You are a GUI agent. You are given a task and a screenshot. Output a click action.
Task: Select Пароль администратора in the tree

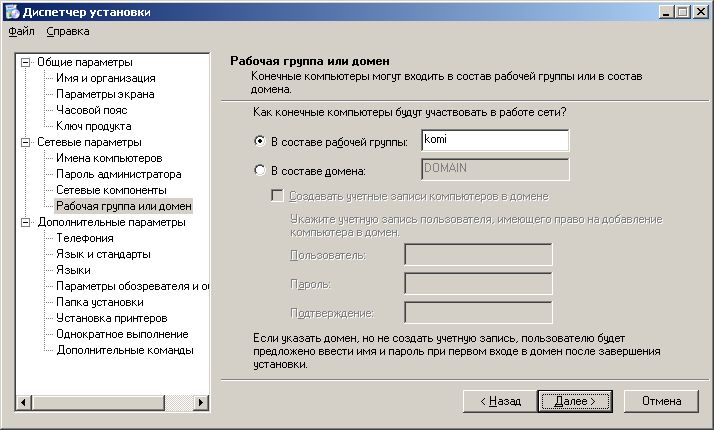coord(118,174)
